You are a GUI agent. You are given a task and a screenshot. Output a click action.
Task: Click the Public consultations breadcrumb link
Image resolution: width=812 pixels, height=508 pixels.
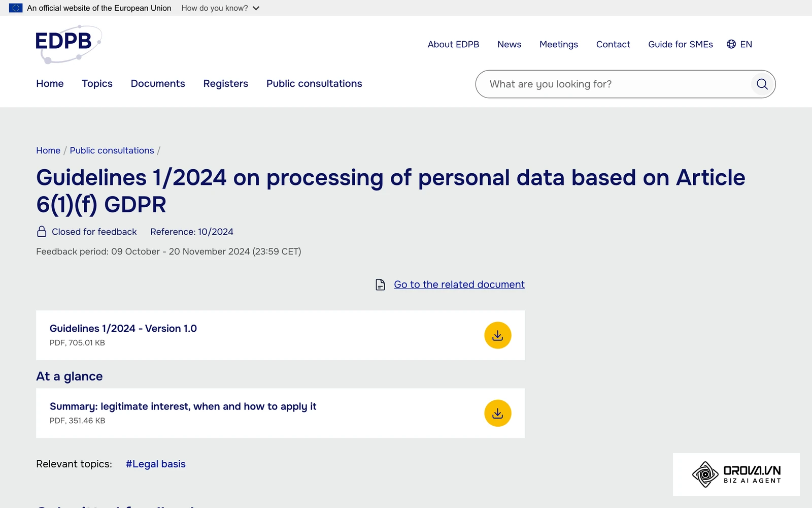coord(112,150)
